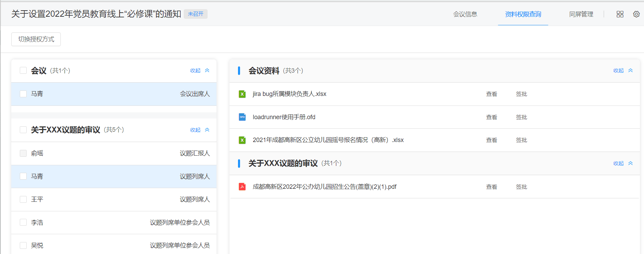Collapse the 关于XXX议题的审议 people group

(200, 130)
